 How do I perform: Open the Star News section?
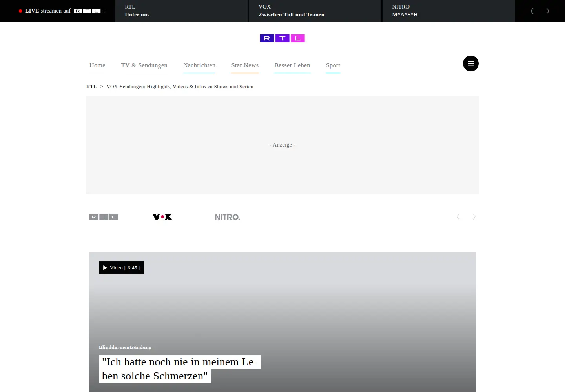click(x=245, y=65)
